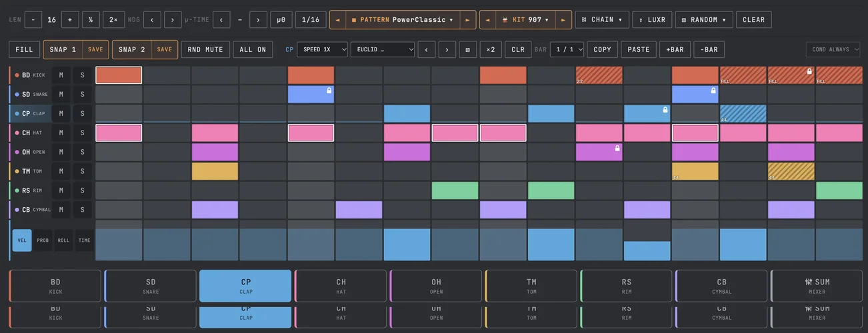The height and width of the screenshot is (333, 868).
Task: Expand the CHAIN menu
Action: pos(601,19)
